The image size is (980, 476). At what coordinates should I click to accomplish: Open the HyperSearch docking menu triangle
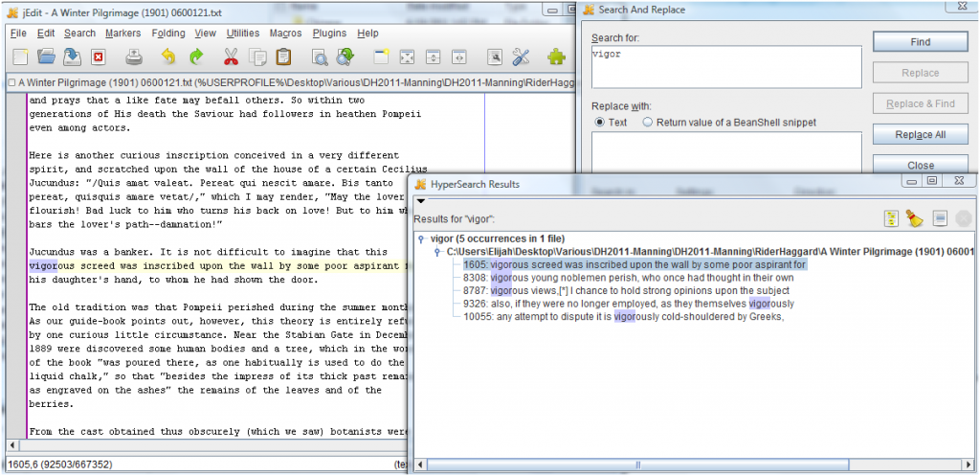tap(421, 201)
